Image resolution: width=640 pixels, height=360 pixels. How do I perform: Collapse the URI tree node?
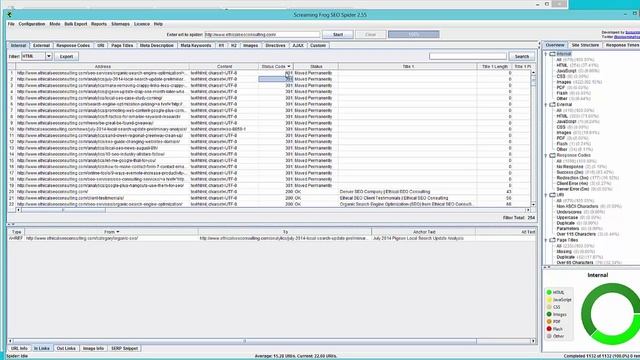click(546, 195)
